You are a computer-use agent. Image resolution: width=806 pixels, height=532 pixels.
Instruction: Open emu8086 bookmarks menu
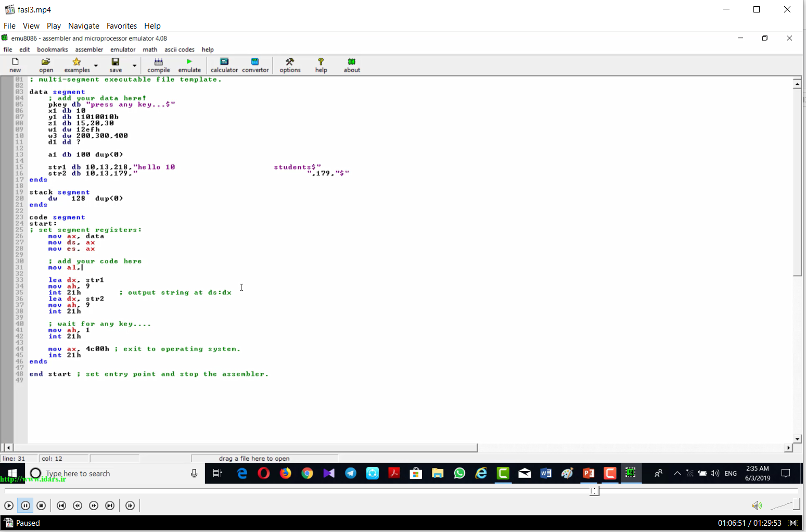click(x=53, y=49)
